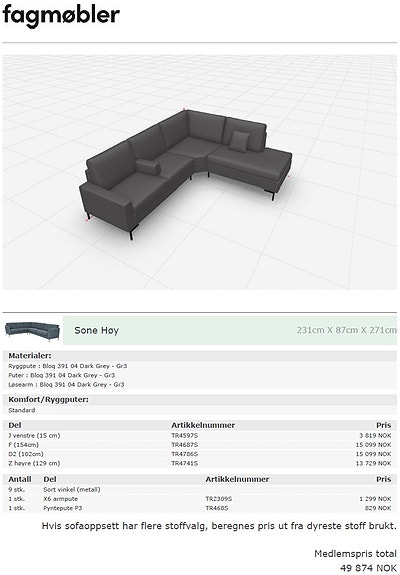Viewport: 400px width, 575px height.
Task: Select price 829 NOK
Action: click(378, 508)
